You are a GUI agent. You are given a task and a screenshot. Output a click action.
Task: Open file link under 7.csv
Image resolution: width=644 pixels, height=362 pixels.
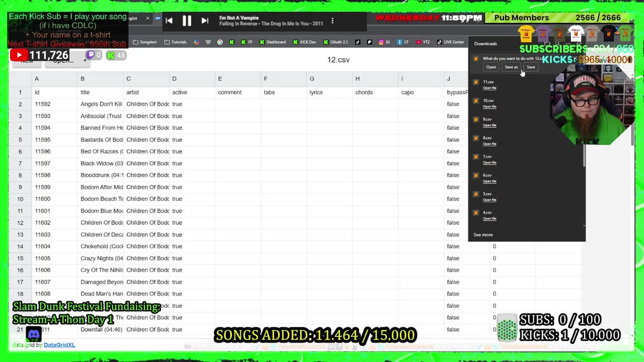coord(490,162)
